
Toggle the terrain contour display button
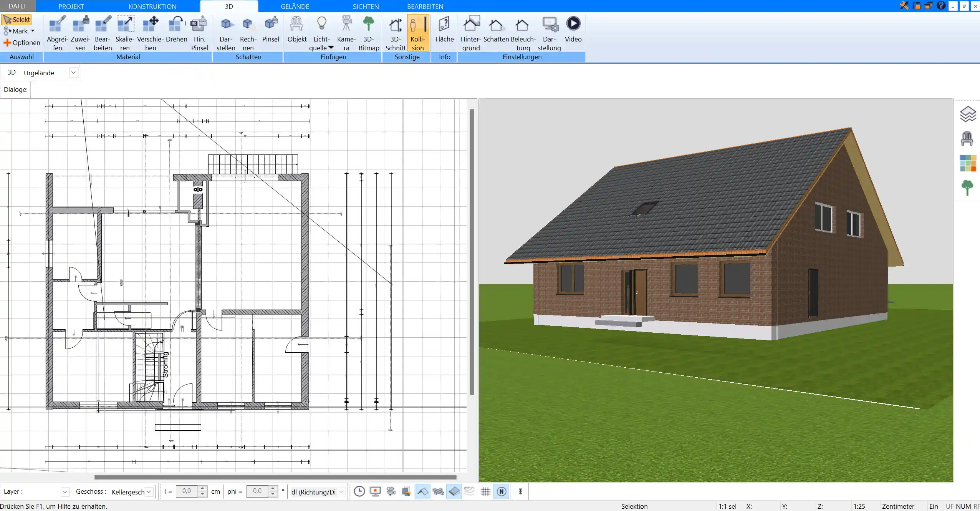(470, 491)
